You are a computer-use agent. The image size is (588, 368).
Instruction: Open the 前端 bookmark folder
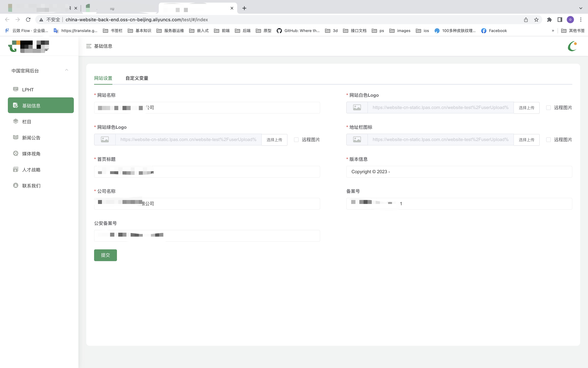(222, 31)
